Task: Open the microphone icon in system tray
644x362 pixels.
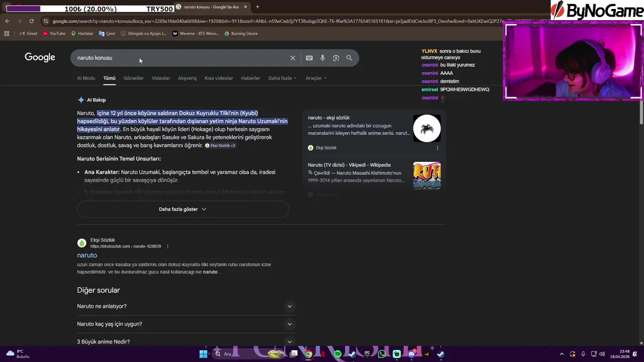Action: (x=583, y=354)
